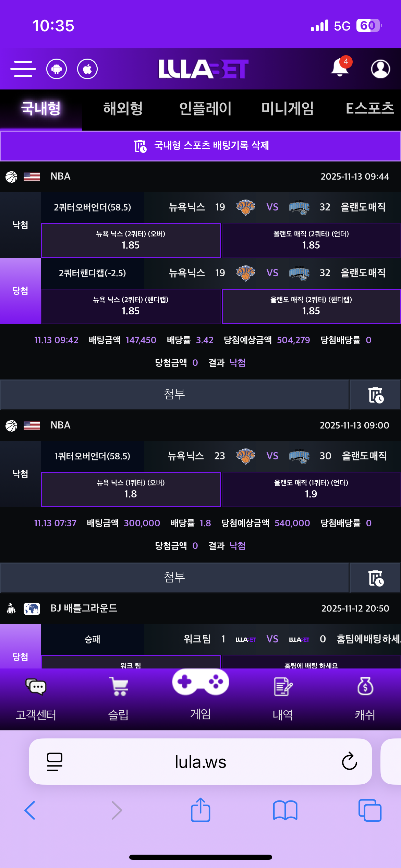Open the user profile icon

coord(380,69)
